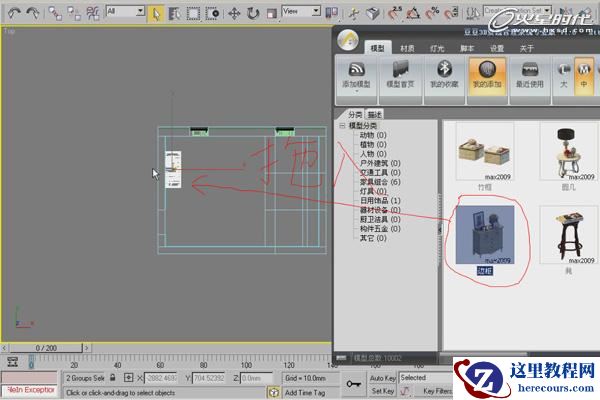Click the Undo arrow icon

click(x=14, y=13)
